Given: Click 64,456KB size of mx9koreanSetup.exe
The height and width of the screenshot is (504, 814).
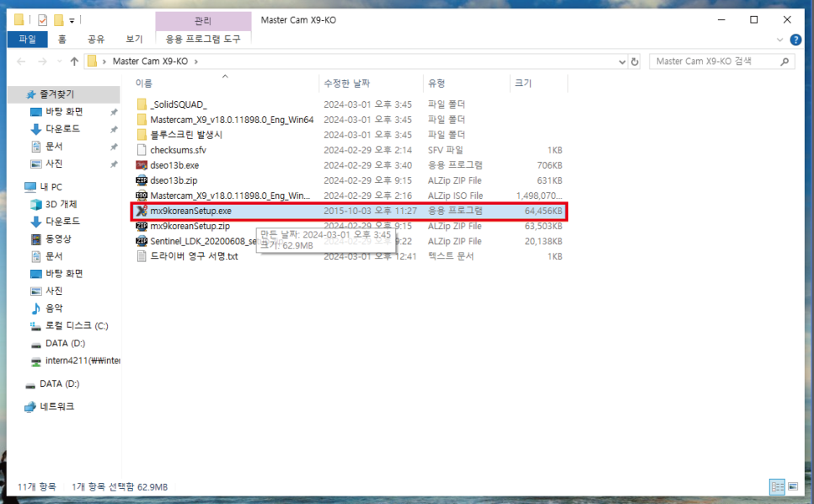Looking at the screenshot, I should [x=543, y=211].
